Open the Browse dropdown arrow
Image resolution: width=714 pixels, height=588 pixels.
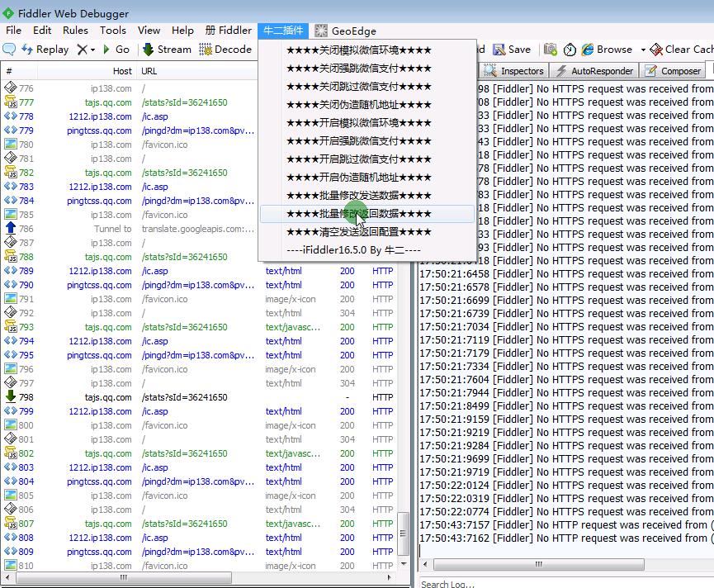(x=643, y=50)
